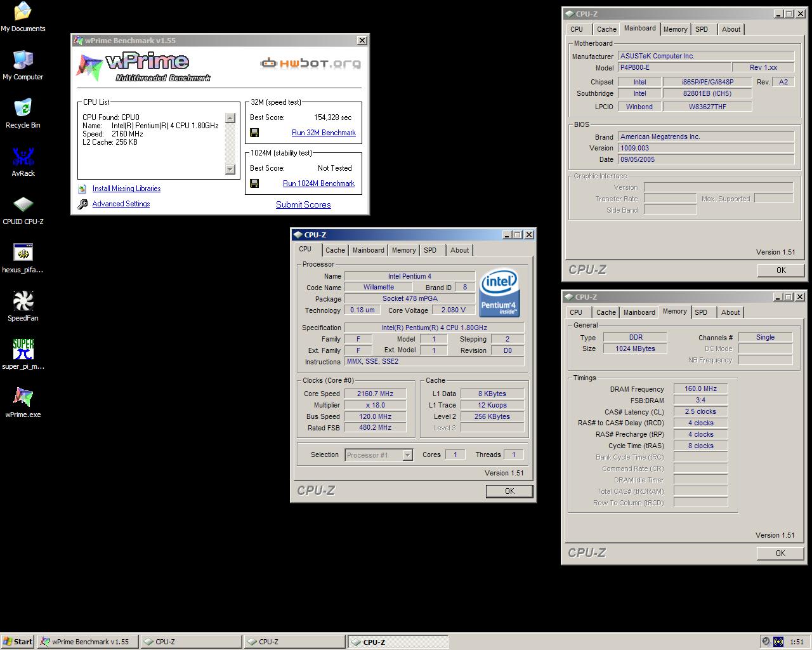
Task: Open My Computer desktop icon
Action: [23, 65]
